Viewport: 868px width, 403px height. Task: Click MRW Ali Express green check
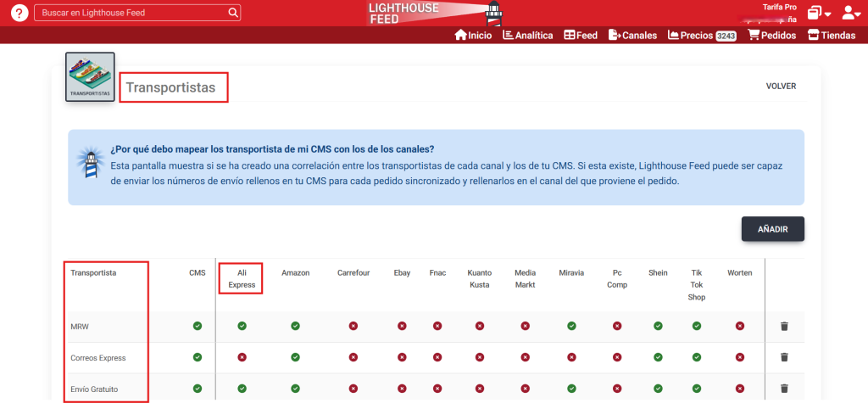(x=242, y=326)
